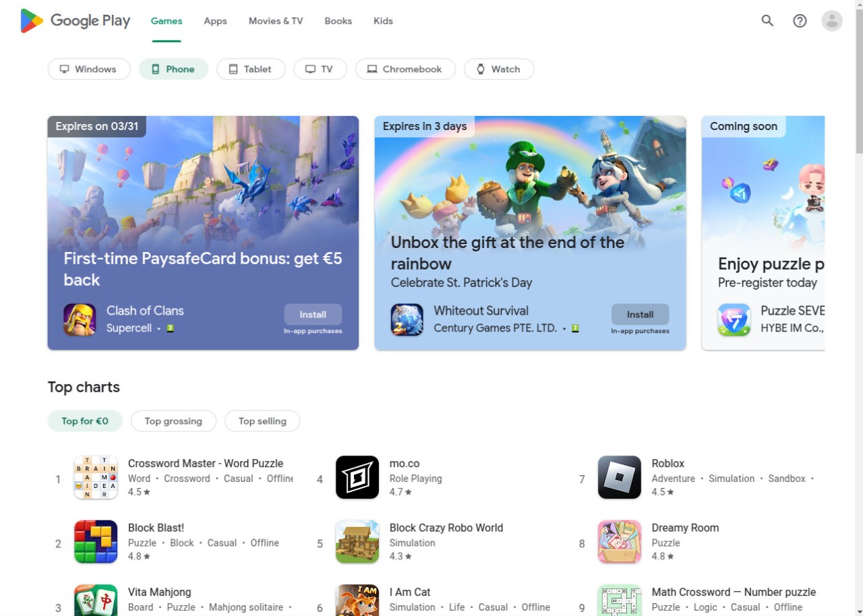Select the Tablet device filter chip
863x616 pixels.
[251, 69]
